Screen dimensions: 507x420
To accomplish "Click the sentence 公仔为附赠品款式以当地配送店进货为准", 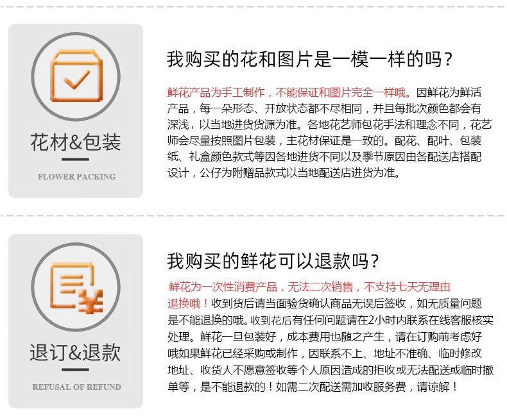I will click(300, 173).
